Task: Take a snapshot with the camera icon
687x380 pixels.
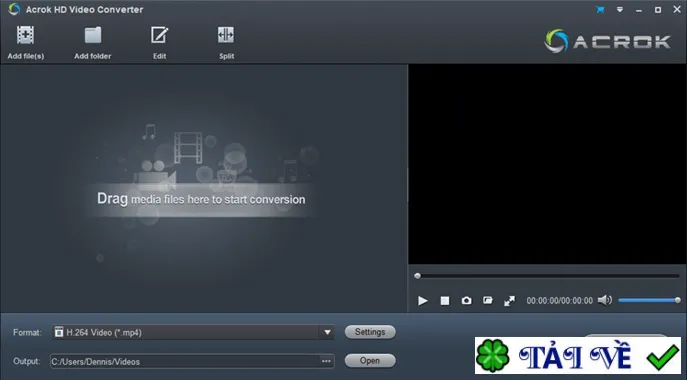Action: pos(466,301)
